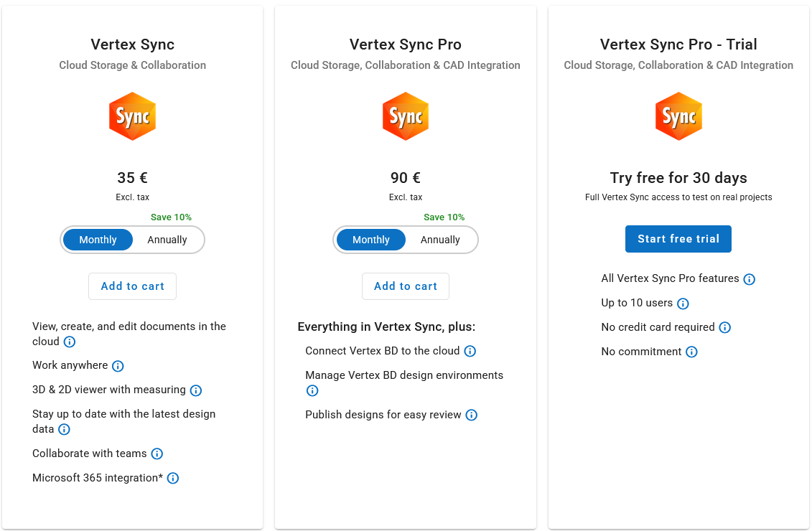Image resolution: width=812 pixels, height=531 pixels.
Task: Click the Vertex Sync Pro - Trial heading
Action: pyautogui.click(x=678, y=44)
